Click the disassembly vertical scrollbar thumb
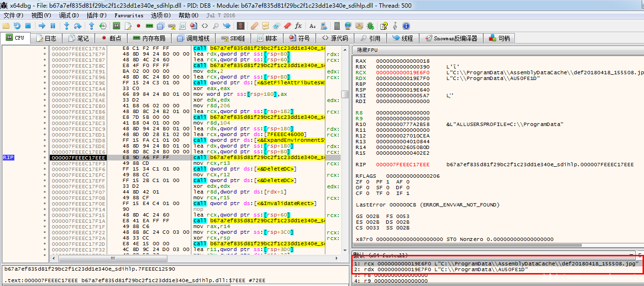Viewport: 644px width, 286px height. (344, 94)
